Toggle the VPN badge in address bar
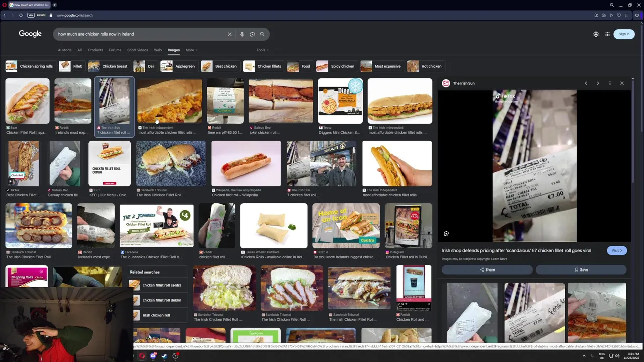The width and height of the screenshot is (644, 362). [x=31, y=15]
